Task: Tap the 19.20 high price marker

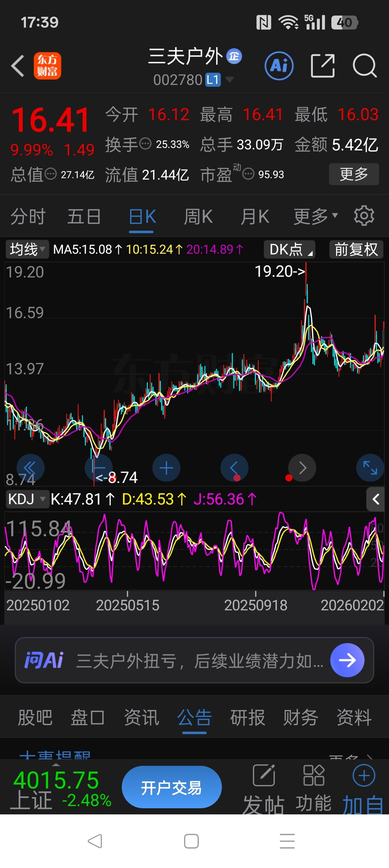Action: pyautogui.click(x=280, y=271)
